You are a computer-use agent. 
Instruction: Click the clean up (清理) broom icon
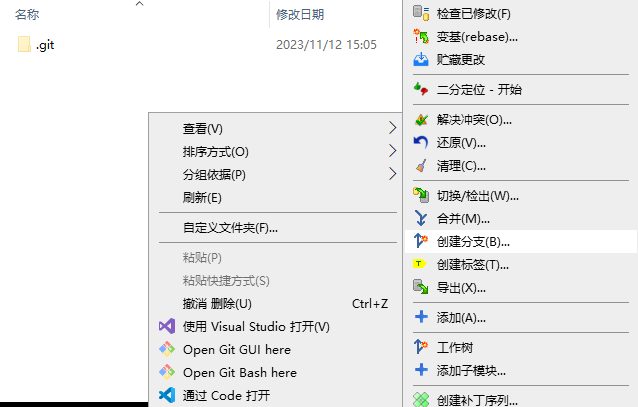pos(421,165)
